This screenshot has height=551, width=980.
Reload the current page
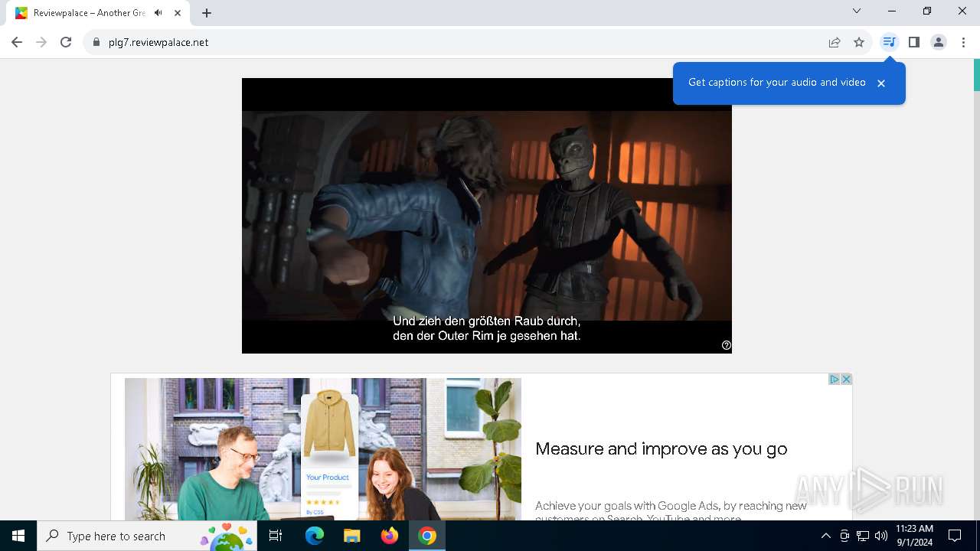[66, 42]
